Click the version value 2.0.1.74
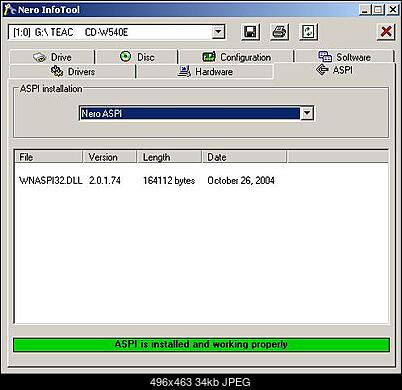The width and height of the screenshot is (402, 390). coord(105,180)
